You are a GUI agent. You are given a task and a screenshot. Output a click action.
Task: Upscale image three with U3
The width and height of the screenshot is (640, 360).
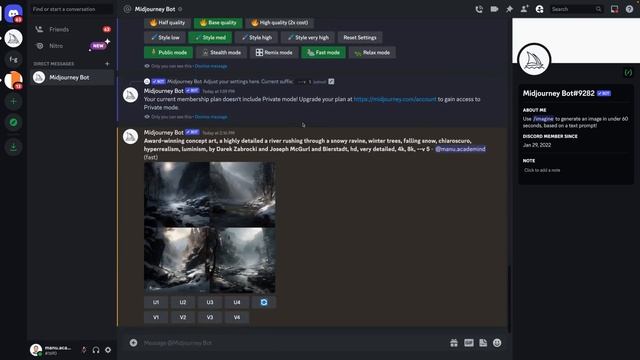coord(210,302)
